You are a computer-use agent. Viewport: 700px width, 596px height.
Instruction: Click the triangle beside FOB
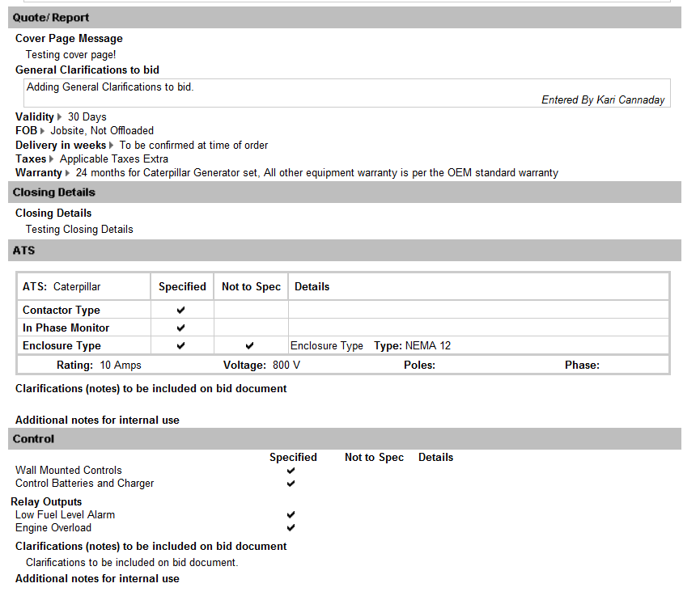coord(43,131)
